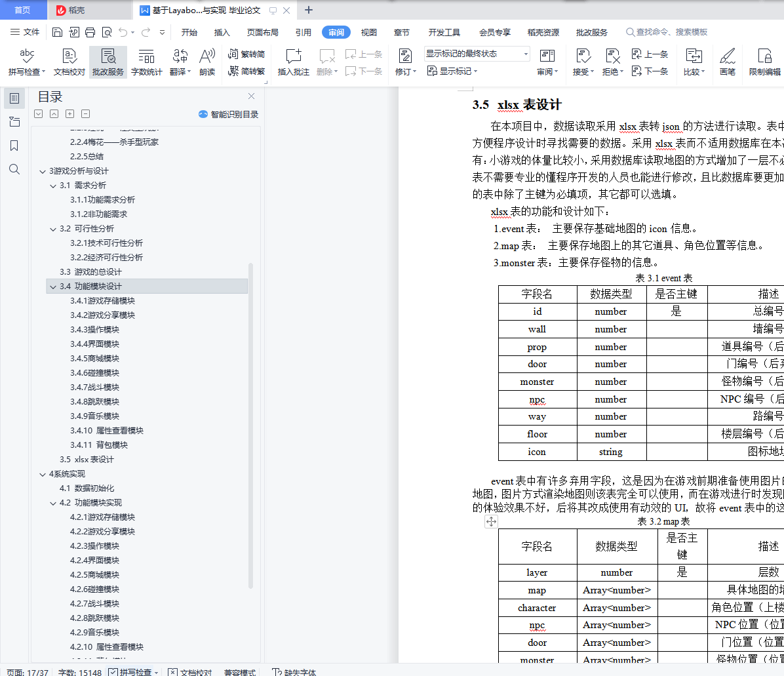The width and height of the screenshot is (784, 676).
Task: Select the 画笔 ink pen tool
Action: (728, 62)
